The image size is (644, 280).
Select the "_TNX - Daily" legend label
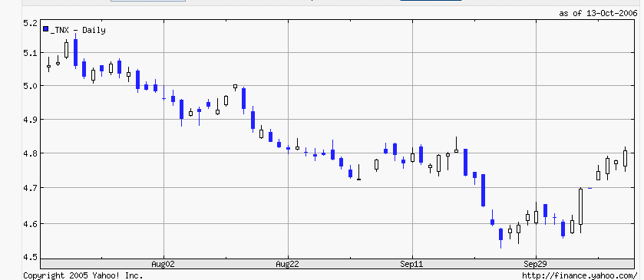click(x=78, y=30)
